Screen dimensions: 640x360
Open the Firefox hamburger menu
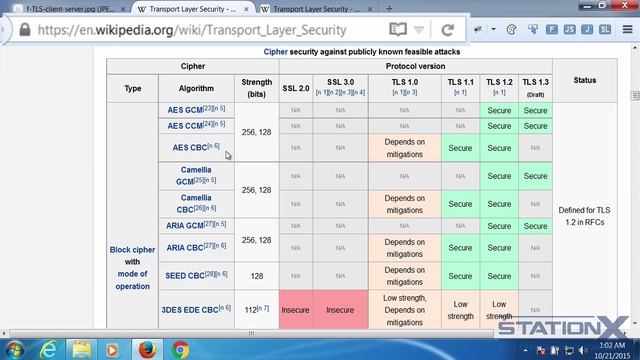point(627,29)
